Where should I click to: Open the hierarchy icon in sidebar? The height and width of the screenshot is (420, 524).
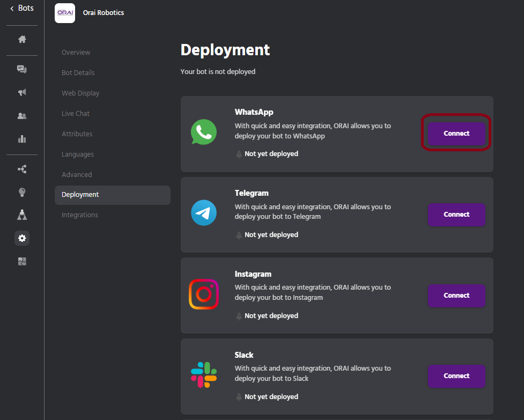pyautogui.click(x=22, y=215)
